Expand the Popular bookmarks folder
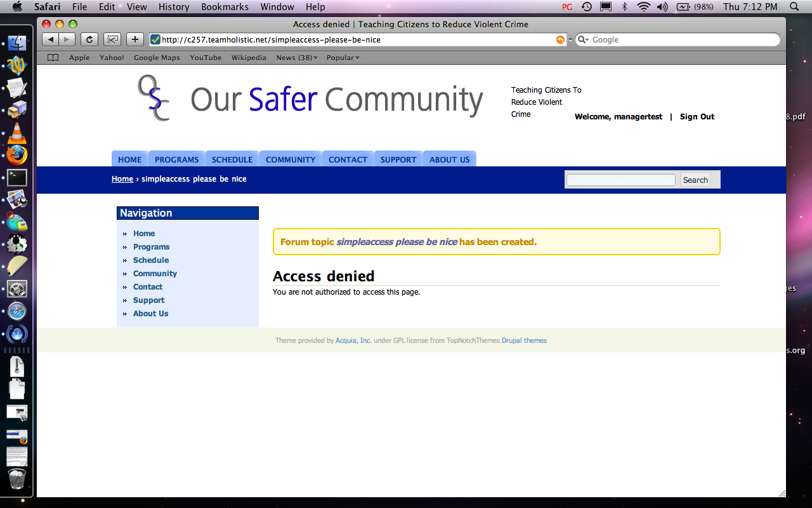 [x=343, y=57]
